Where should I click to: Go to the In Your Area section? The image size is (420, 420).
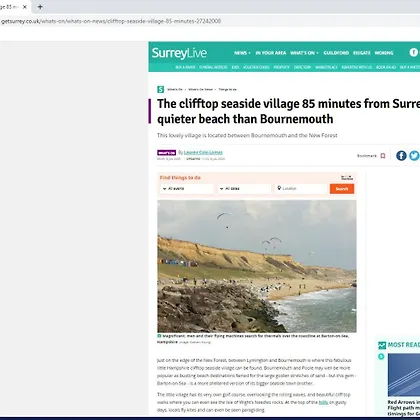[x=271, y=53]
